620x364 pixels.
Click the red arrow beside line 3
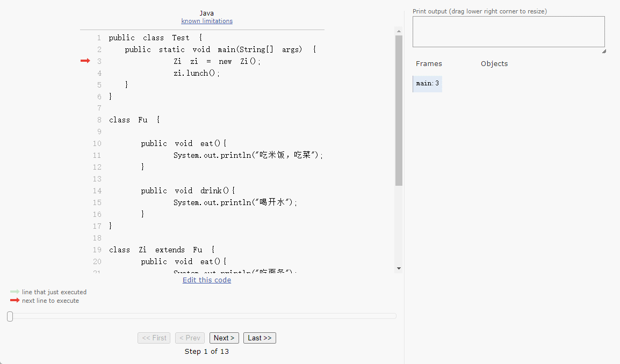[85, 61]
